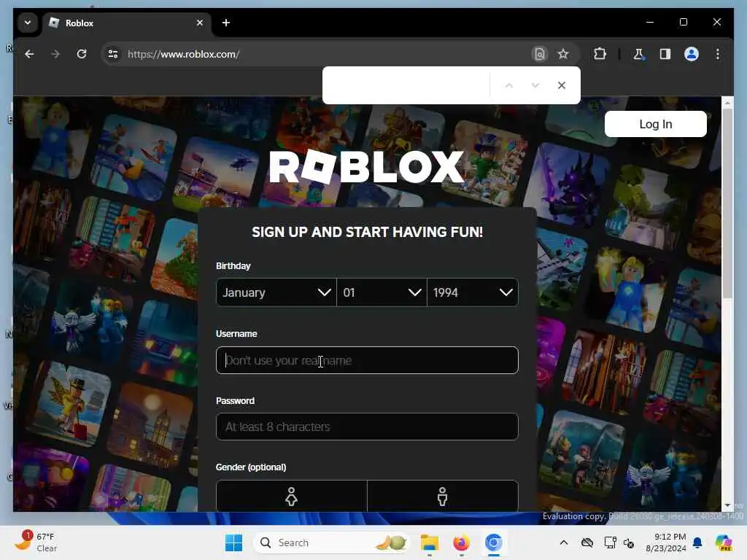
Task: Maximize the browser window
Action: pyautogui.click(x=683, y=22)
